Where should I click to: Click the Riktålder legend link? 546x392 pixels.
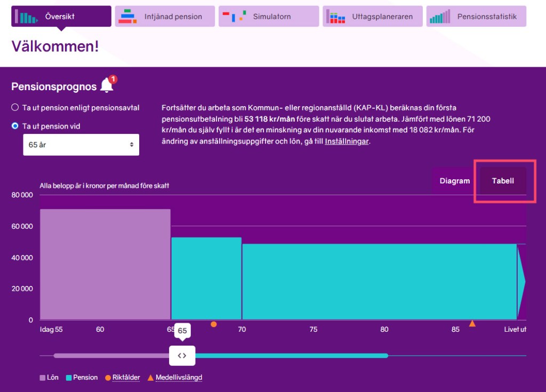coord(126,378)
